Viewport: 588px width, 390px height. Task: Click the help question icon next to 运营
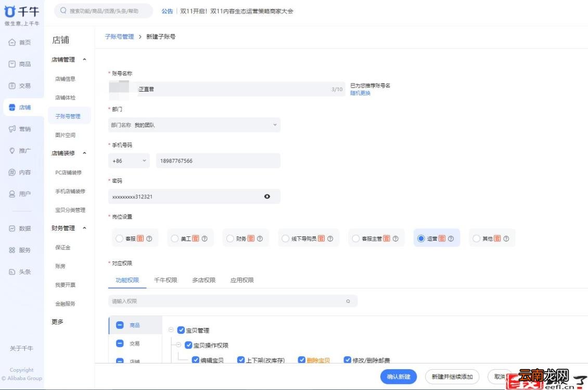click(451, 238)
